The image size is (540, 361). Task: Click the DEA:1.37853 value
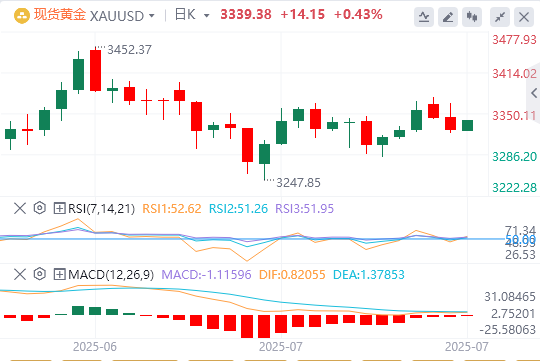pos(368,275)
